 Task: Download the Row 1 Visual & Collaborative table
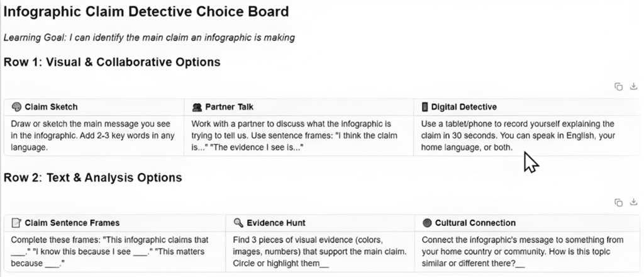pos(633,87)
